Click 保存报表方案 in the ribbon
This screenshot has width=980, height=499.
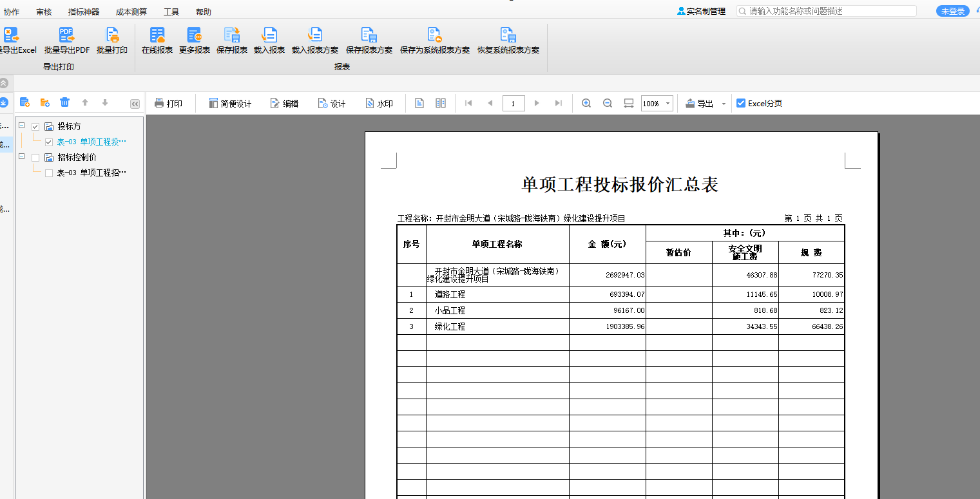(x=369, y=41)
